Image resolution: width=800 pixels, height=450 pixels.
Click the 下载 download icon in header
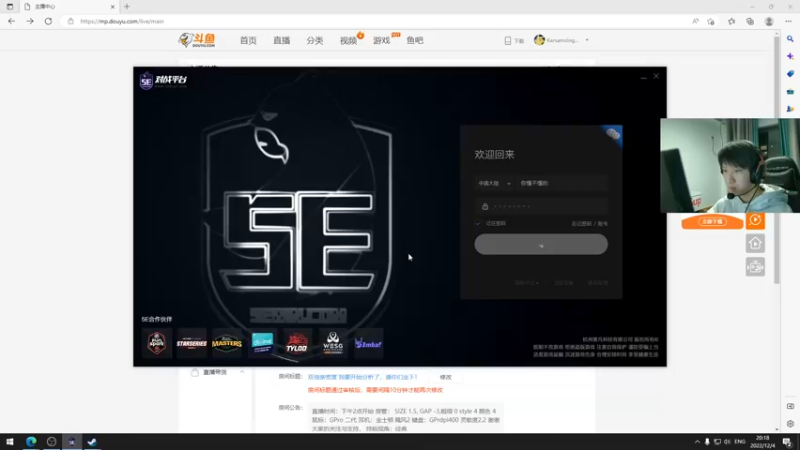pyautogui.click(x=514, y=40)
